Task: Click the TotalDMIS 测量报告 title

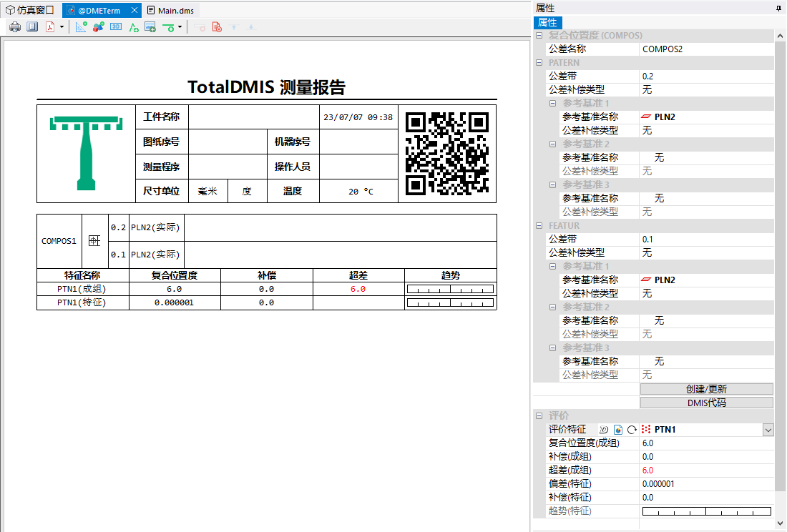Action: (267, 87)
